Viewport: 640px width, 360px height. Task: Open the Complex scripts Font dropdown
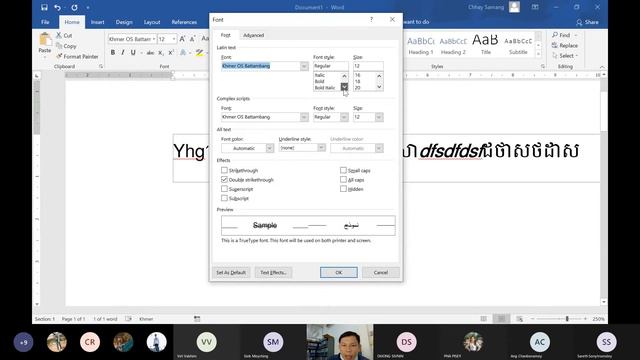pos(304,117)
